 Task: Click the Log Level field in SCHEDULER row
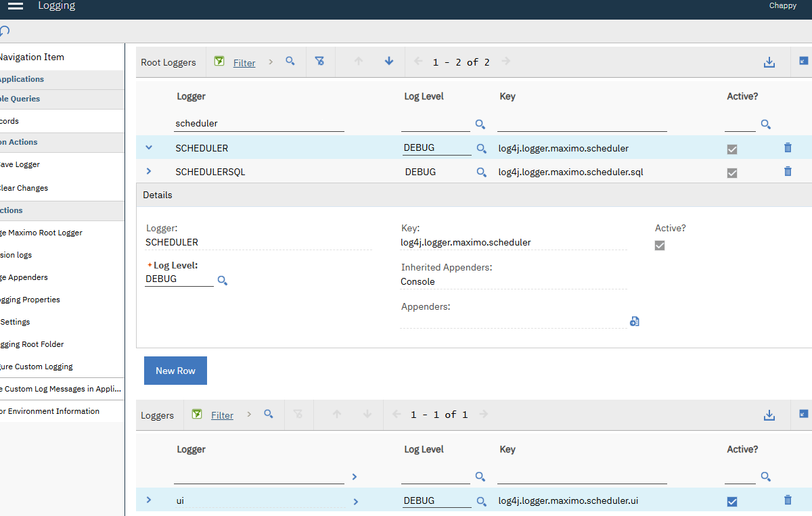point(436,148)
